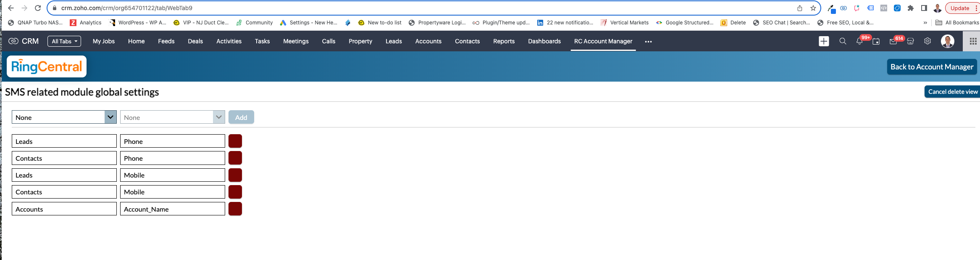
Task: Click the Account_Name field box
Action: click(173, 209)
